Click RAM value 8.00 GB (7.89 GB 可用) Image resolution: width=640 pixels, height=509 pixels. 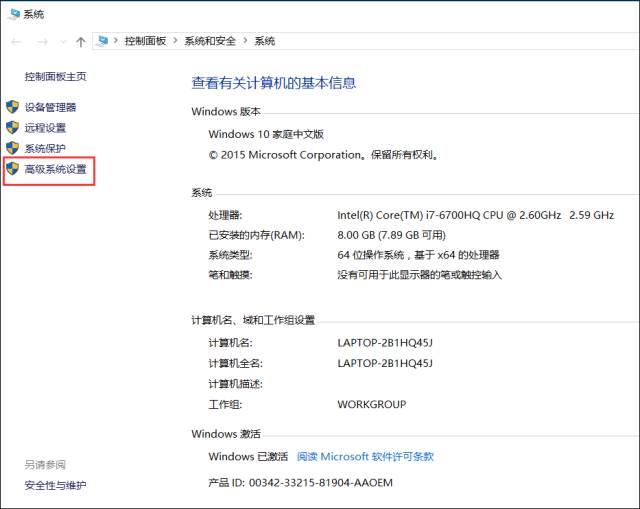(x=391, y=235)
